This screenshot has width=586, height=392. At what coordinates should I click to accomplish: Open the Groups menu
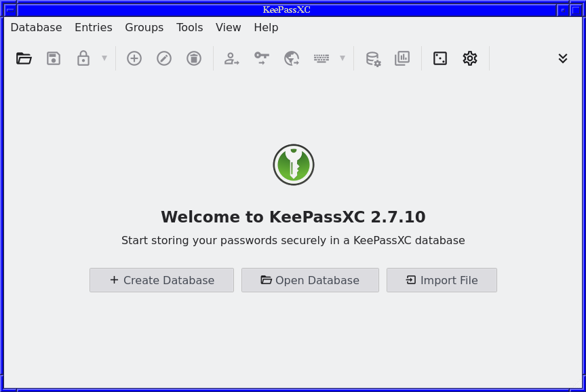[x=144, y=27]
